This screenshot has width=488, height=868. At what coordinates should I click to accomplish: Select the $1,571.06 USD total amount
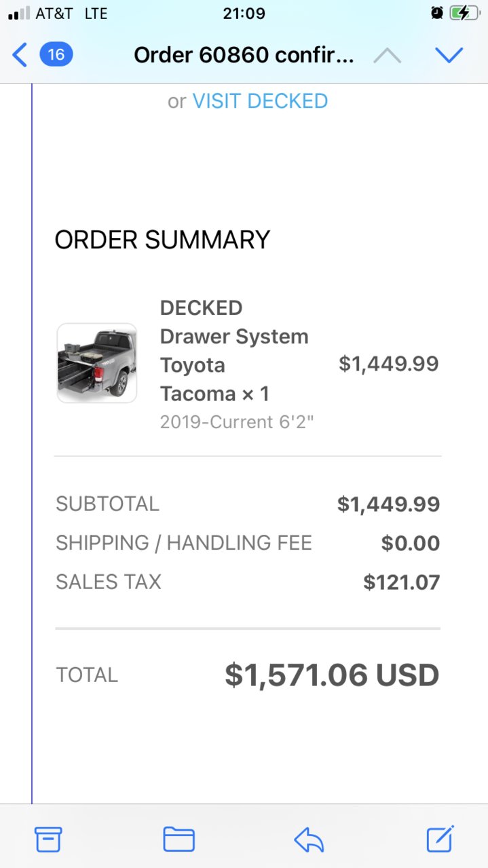tap(332, 675)
